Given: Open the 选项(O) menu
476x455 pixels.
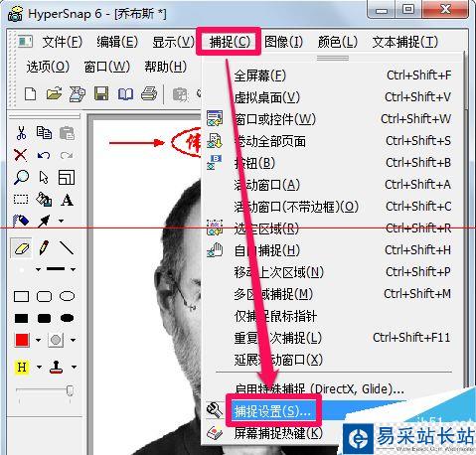Looking at the screenshot, I should (x=48, y=67).
